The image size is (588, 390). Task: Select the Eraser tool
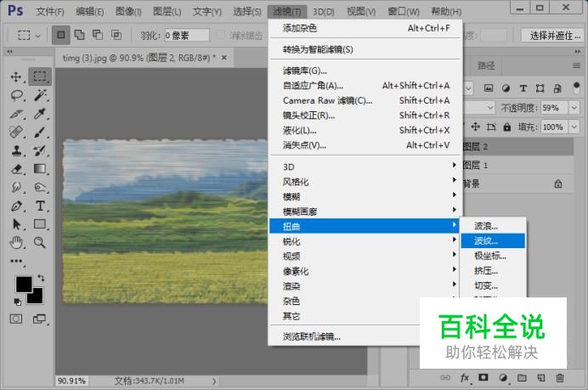coord(17,169)
